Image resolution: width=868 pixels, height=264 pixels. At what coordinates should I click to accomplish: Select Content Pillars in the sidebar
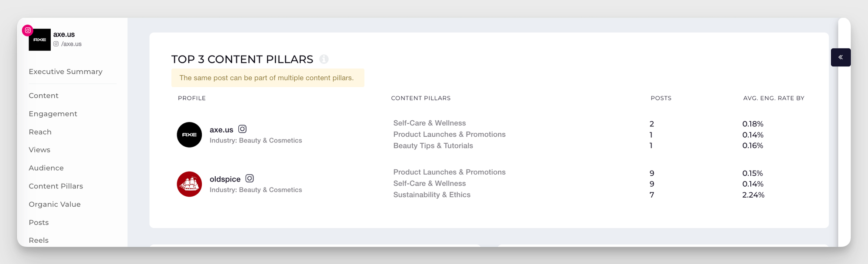(56, 186)
